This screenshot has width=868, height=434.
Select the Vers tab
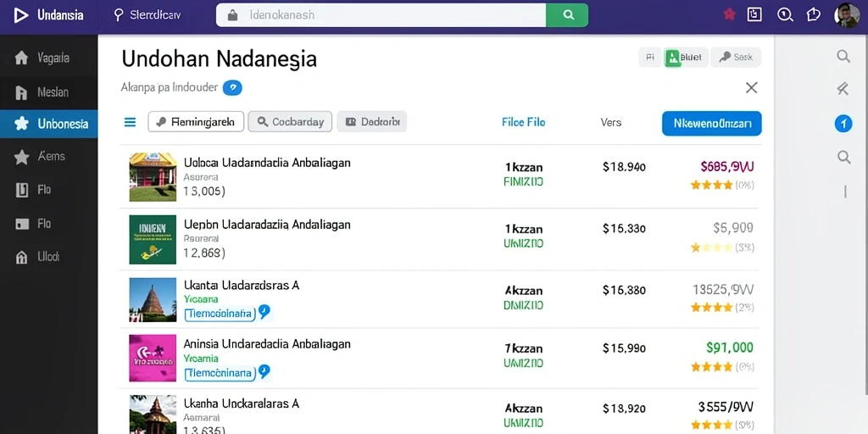pos(611,122)
